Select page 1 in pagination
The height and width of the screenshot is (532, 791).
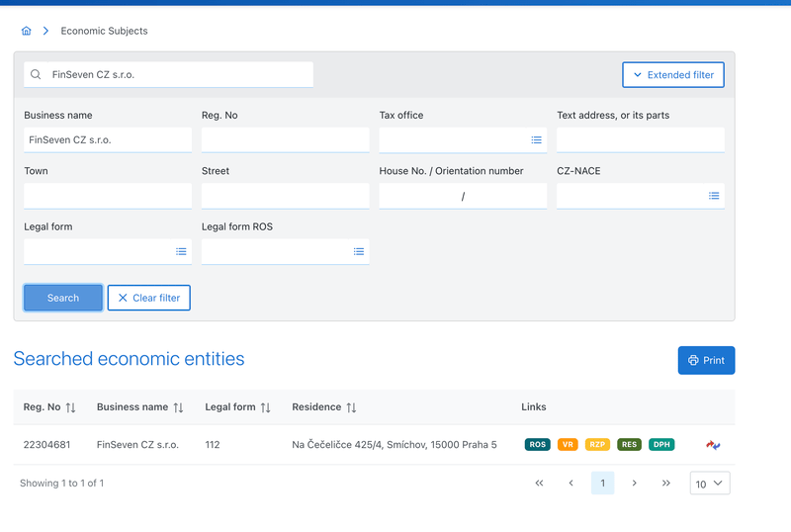click(602, 483)
